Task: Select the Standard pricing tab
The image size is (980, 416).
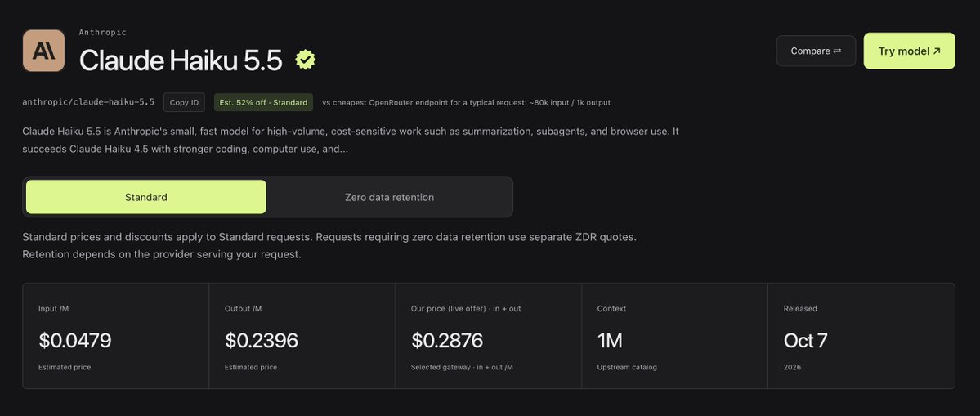Action: tap(146, 198)
